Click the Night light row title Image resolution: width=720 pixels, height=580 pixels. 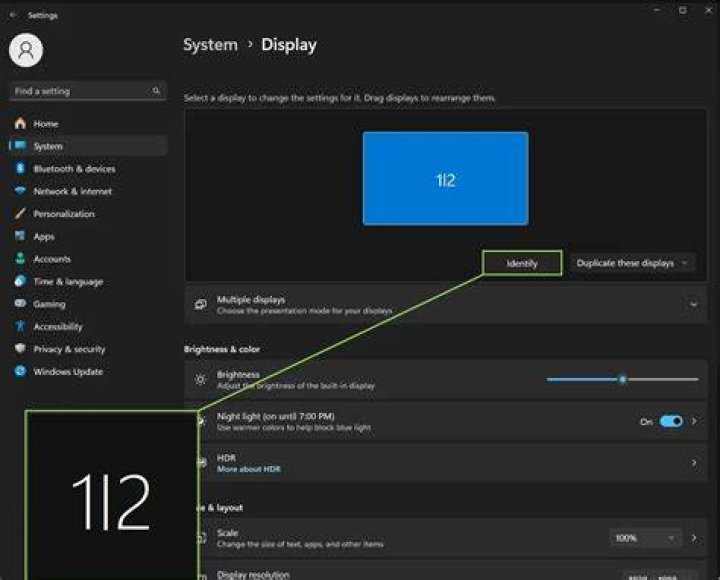(276, 416)
